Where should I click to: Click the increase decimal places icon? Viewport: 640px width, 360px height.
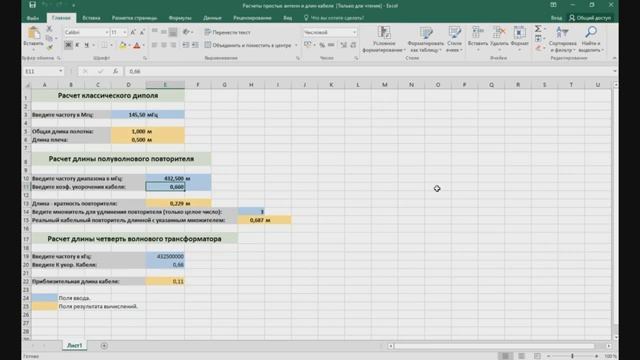(x=344, y=45)
